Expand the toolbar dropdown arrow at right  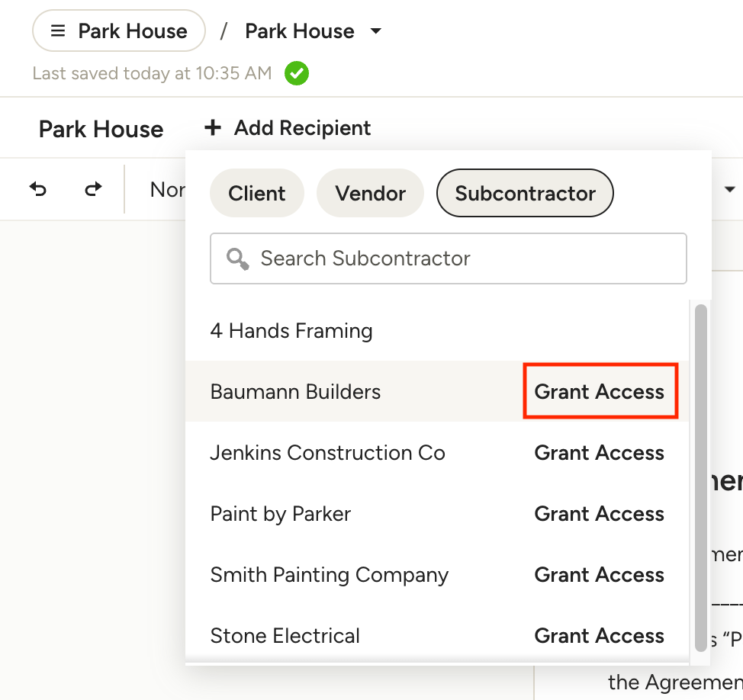[729, 189]
